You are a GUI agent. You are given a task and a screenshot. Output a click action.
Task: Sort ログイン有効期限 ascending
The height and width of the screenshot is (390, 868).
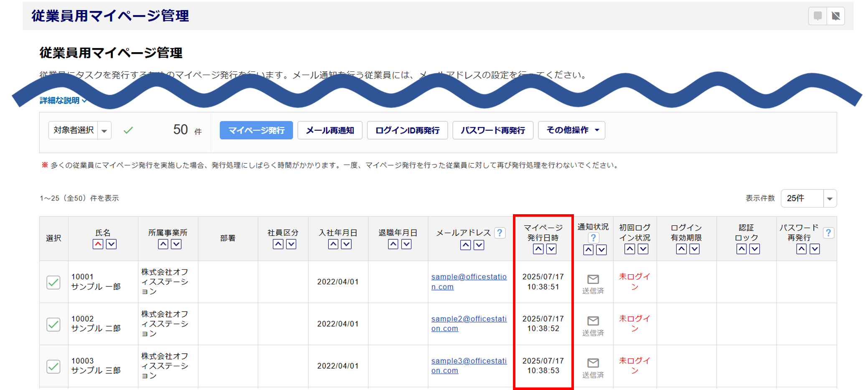[x=681, y=249]
